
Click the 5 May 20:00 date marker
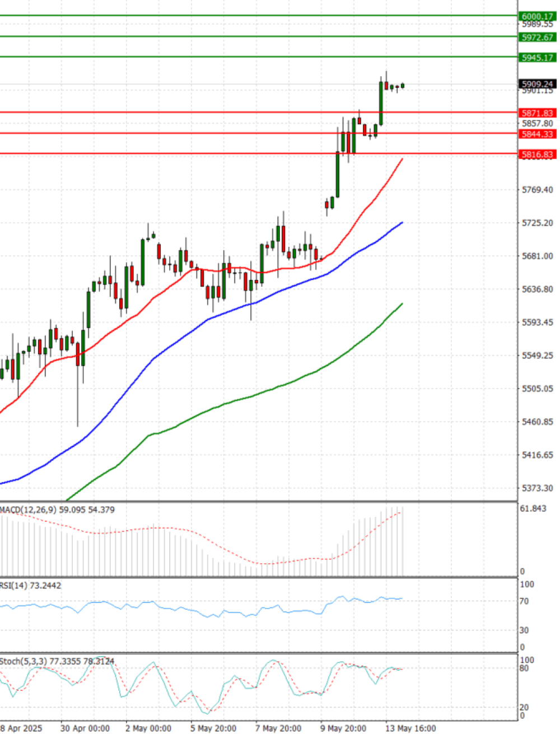(x=213, y=728)
